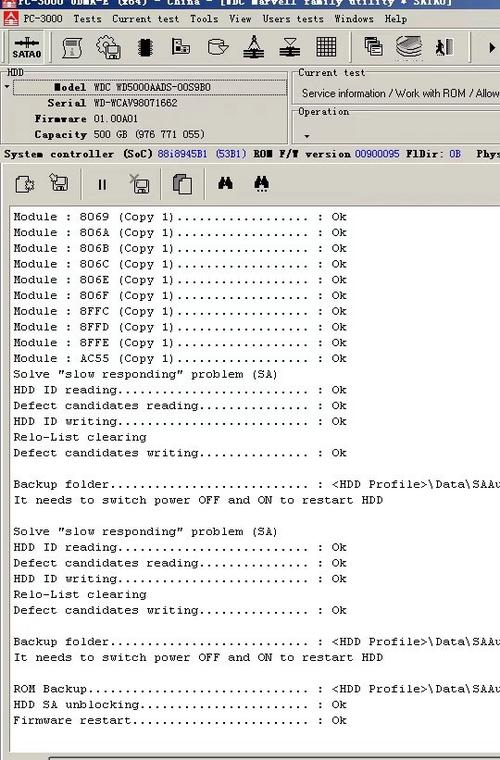Open the stacked disk platters icon
Screen dimensions: 500x760
click(x=409, y=48)
